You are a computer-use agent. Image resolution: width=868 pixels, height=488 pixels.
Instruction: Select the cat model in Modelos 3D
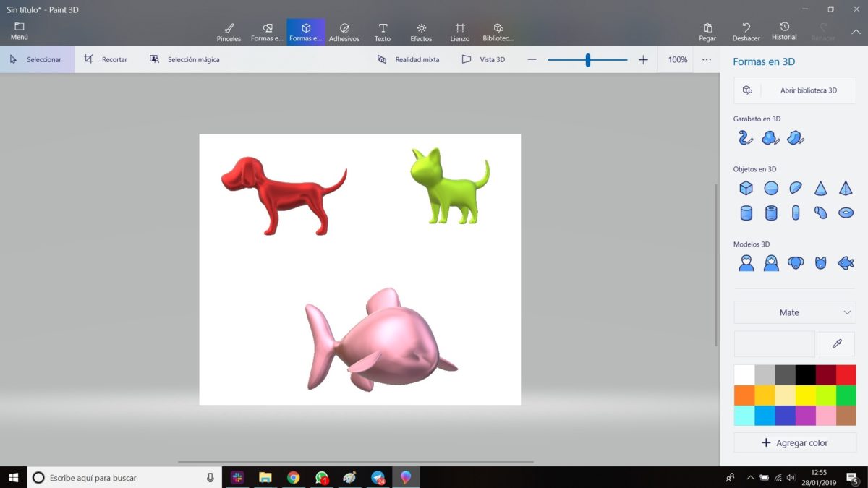click(x=820, y=262)
